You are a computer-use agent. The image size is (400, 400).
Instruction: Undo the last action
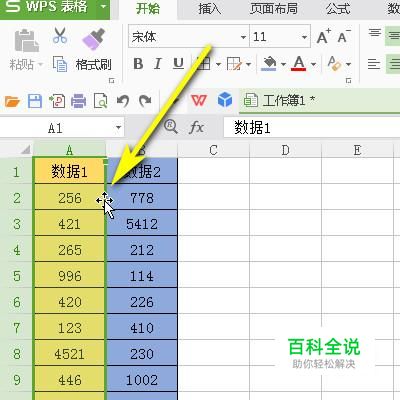pos(123,101)
